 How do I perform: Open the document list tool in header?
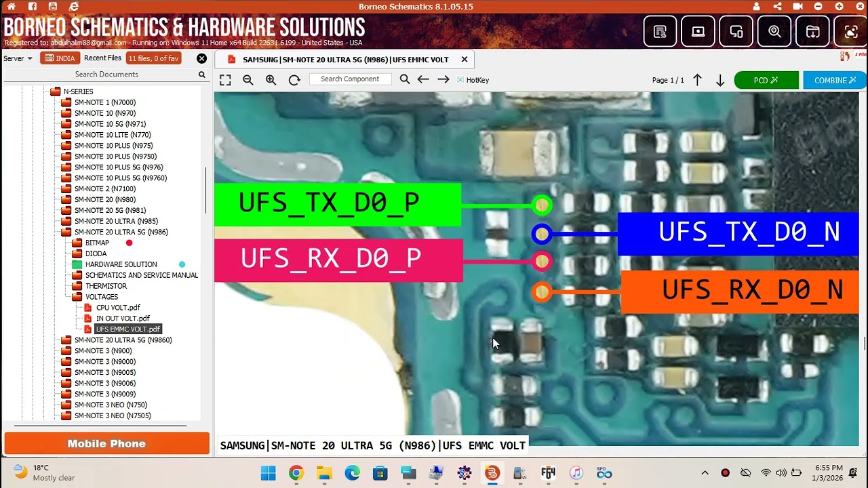660,31
